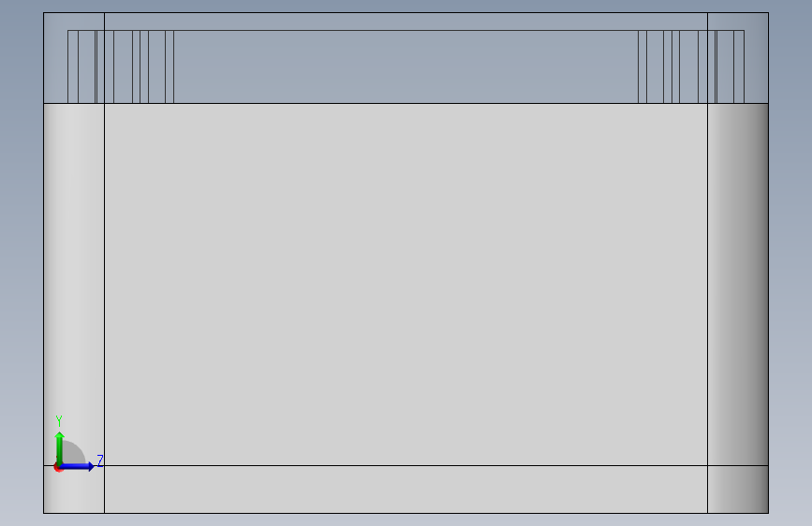Select the dark shaded right rounded face
This screenshot has width=812, height=526.
pos(738,285)
